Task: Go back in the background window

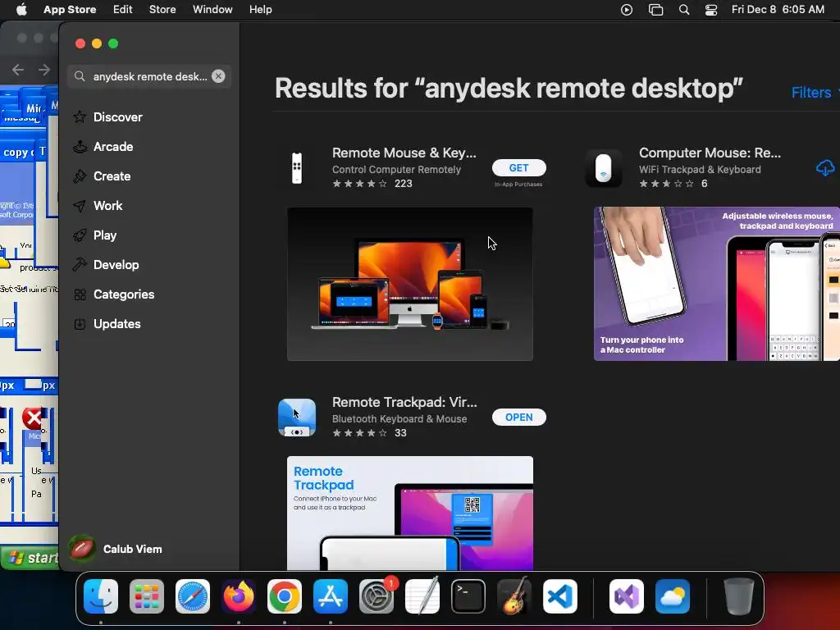Action: pos(18,70)
